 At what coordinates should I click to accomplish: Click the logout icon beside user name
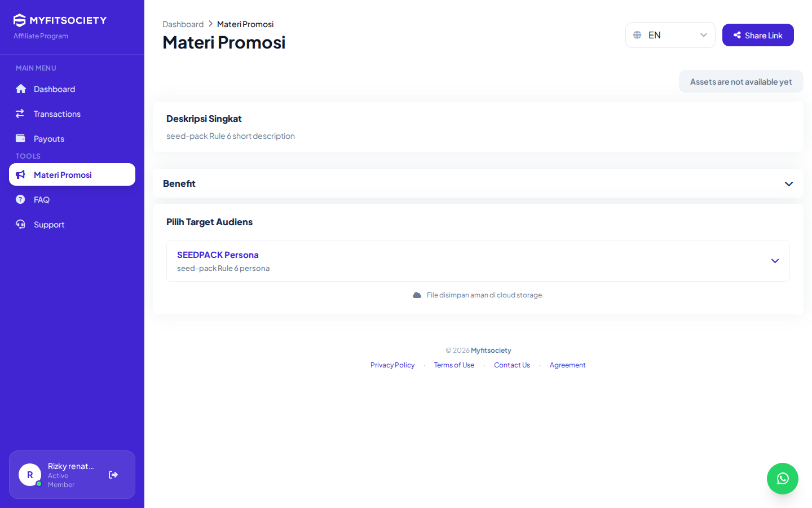(x=113, y=475)
